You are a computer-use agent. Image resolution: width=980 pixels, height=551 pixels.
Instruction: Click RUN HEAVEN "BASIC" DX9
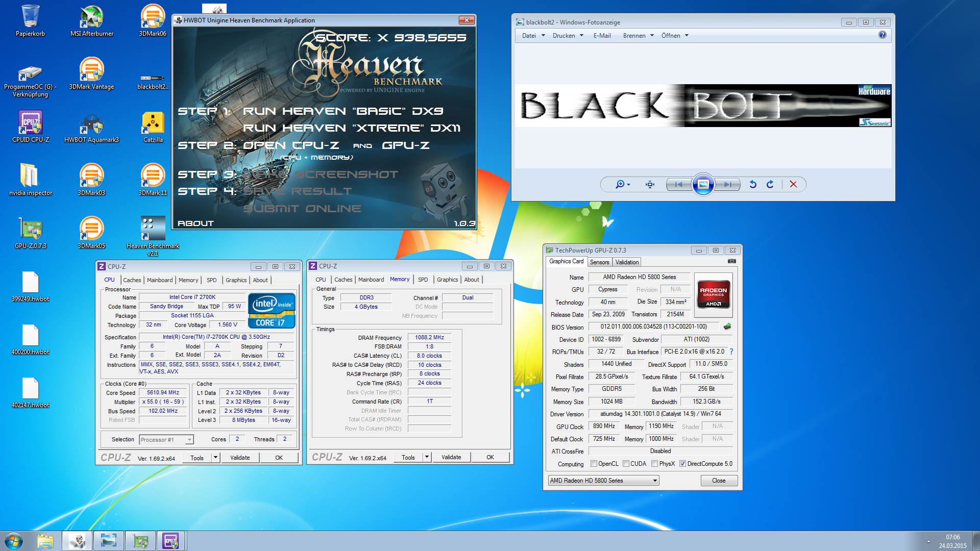[x=342, y=111]
